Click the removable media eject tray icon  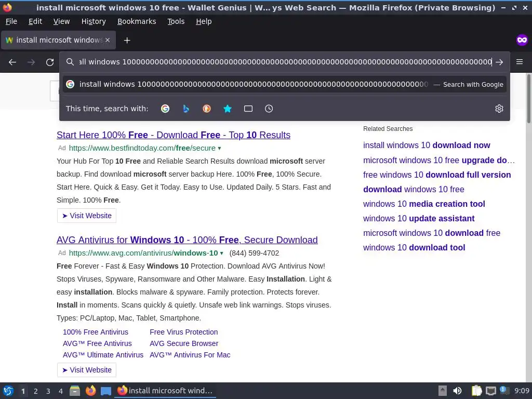pyautogui.click(x=443, y=391)
